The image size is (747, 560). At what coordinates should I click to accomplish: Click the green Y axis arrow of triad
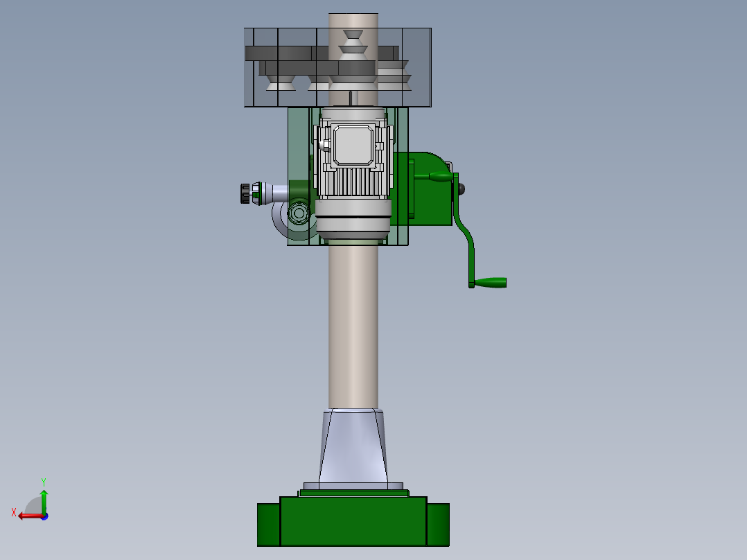point(44,501)
